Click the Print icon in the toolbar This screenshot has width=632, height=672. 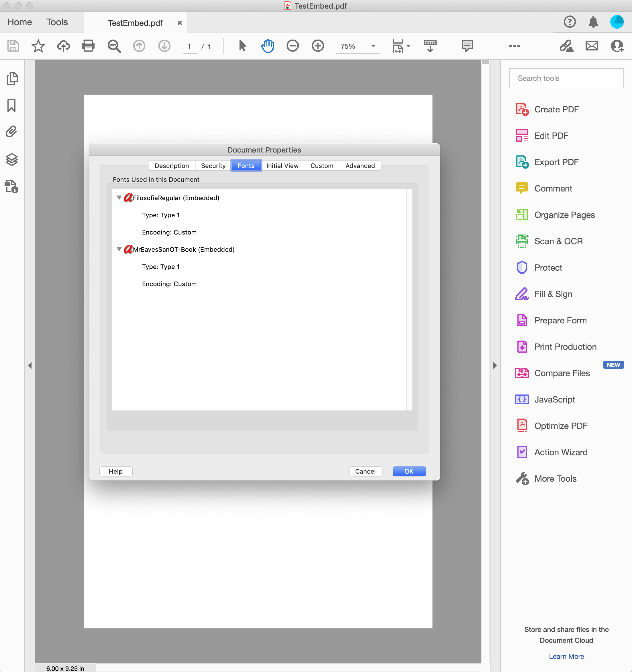[x=88, y=46]
